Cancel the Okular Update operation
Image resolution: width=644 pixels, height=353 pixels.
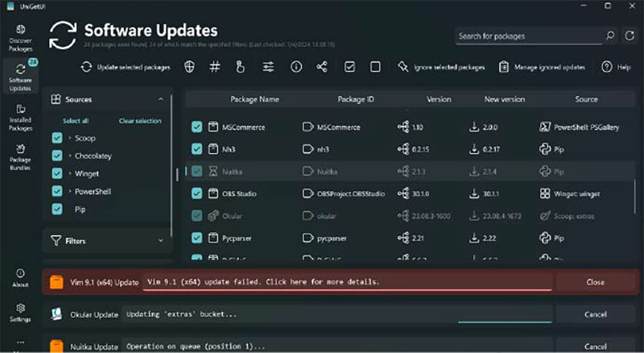595,314
